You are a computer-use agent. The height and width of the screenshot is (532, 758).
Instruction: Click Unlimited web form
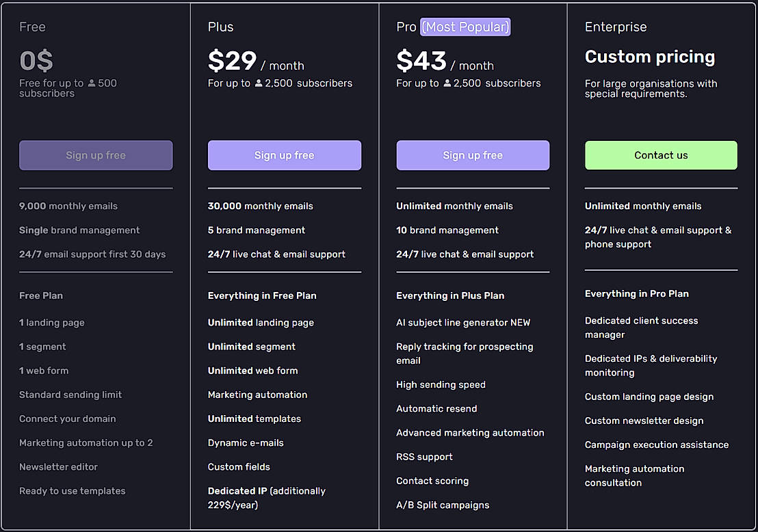point(253,371)
